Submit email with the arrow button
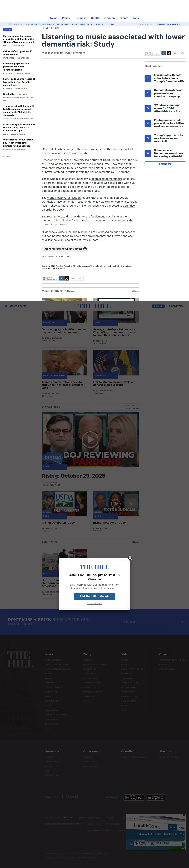Viewport: 189px width, 868px height. (x=182, y=622)
